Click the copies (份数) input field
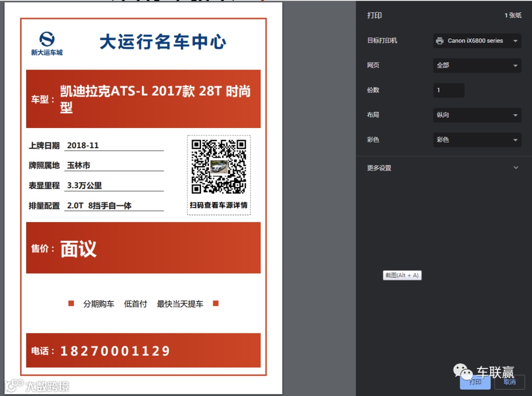The image size is (532, 396). [x=449, y=90]
